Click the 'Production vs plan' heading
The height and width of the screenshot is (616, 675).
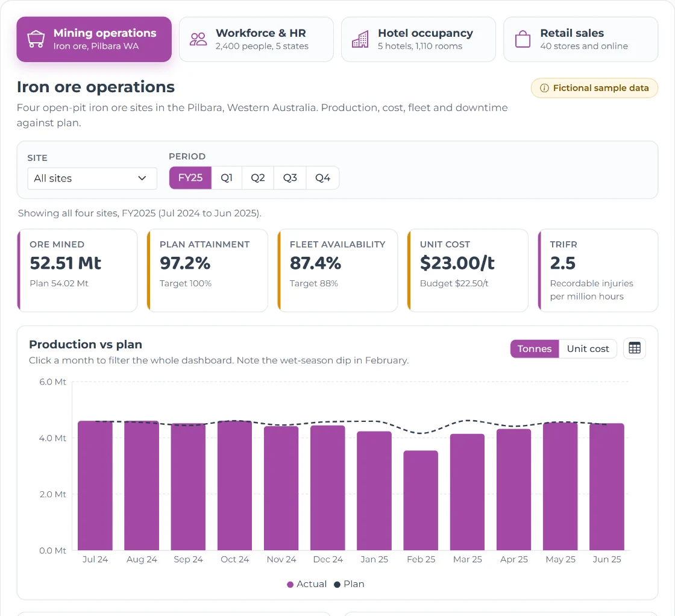[85, 344]
